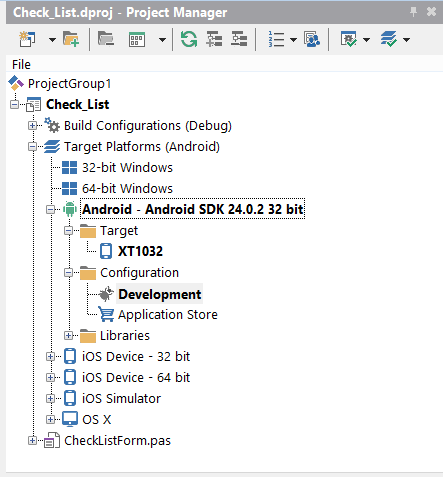
Task: Expand the Build Configurations (Debug) node
Action: pyautogui.click(x=32, y=126)
